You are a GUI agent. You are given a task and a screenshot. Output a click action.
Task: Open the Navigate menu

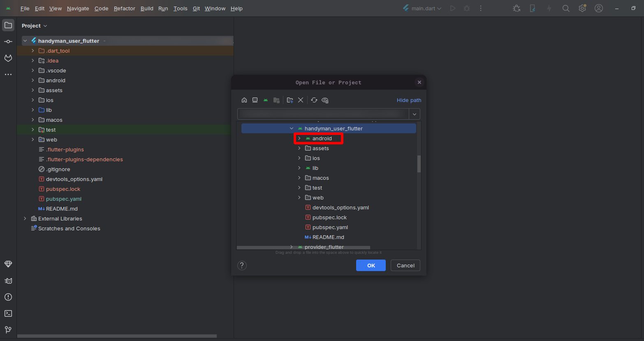coord(78,8)
